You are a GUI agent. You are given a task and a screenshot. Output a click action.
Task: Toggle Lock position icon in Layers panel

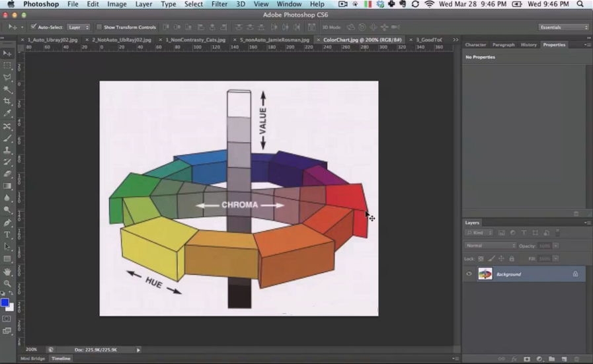501,259
